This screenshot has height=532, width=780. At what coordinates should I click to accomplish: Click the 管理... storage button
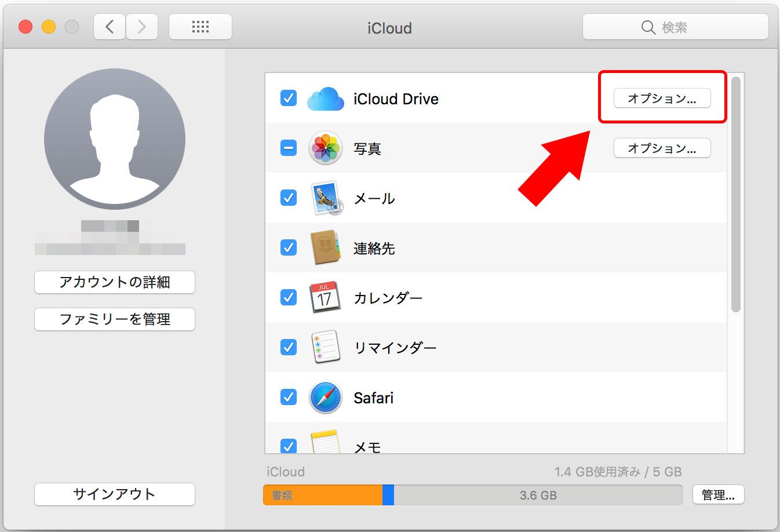(x=719, y=495)
